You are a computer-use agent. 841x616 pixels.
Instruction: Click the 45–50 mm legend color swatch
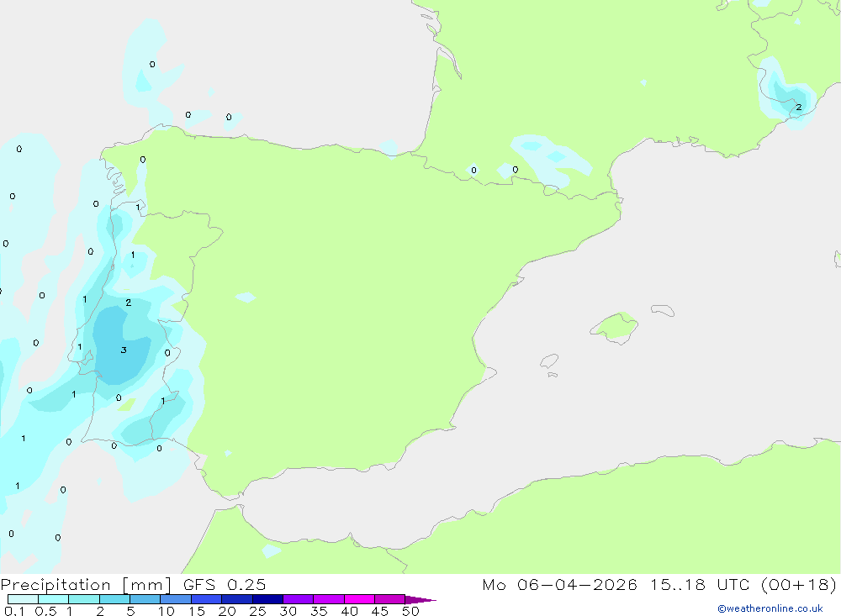tap(390, 599)
